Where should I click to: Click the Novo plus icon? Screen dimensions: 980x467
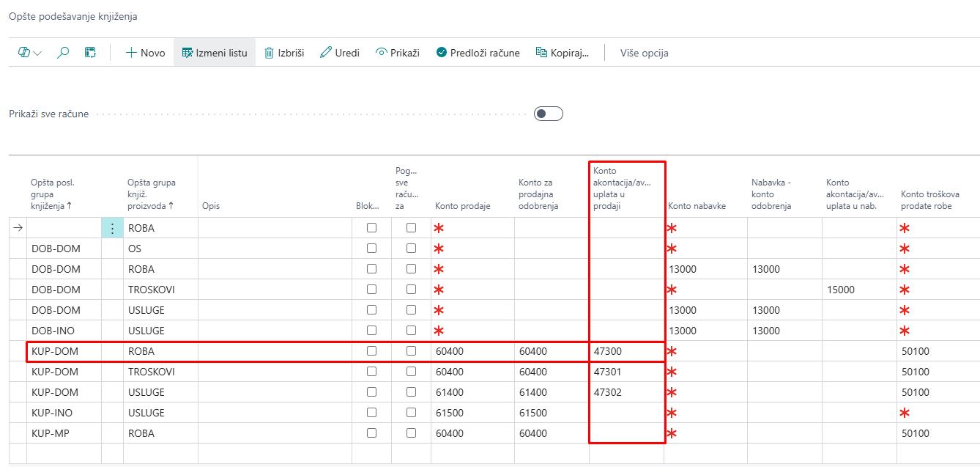pos(132,53)
